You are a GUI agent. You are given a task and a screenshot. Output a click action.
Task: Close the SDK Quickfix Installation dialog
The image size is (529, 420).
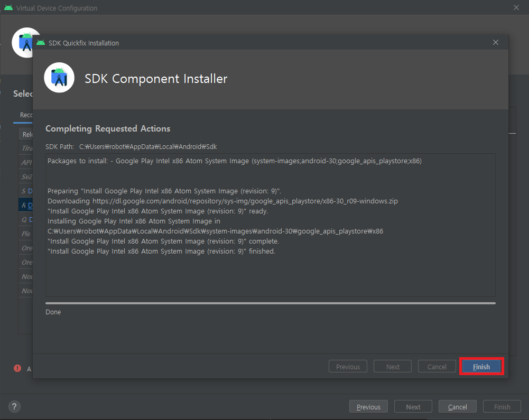point(495,42)
